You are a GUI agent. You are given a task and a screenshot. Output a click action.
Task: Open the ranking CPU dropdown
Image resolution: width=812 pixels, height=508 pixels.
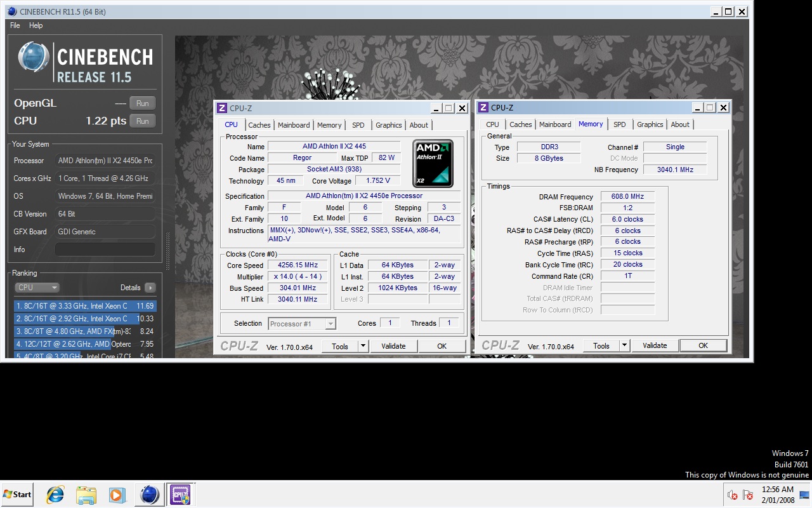pyautogui.click(x=37, y=288)
